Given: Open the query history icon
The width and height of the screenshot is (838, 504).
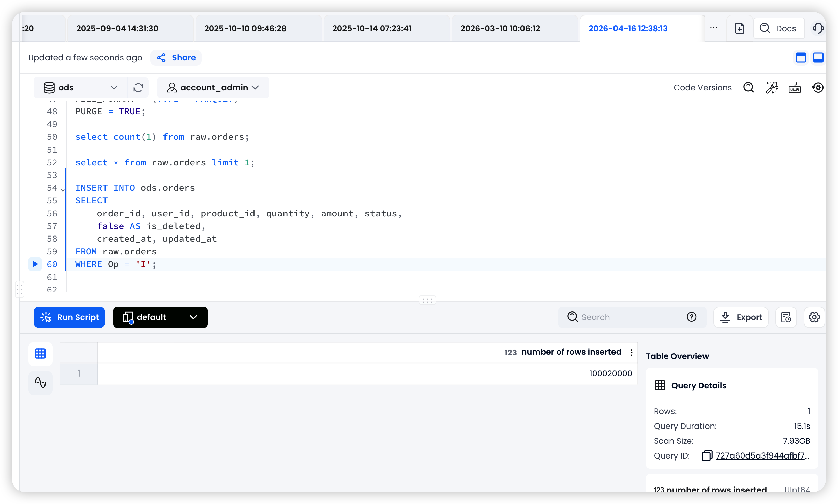Looking at the screenshot, I should 786,317.
